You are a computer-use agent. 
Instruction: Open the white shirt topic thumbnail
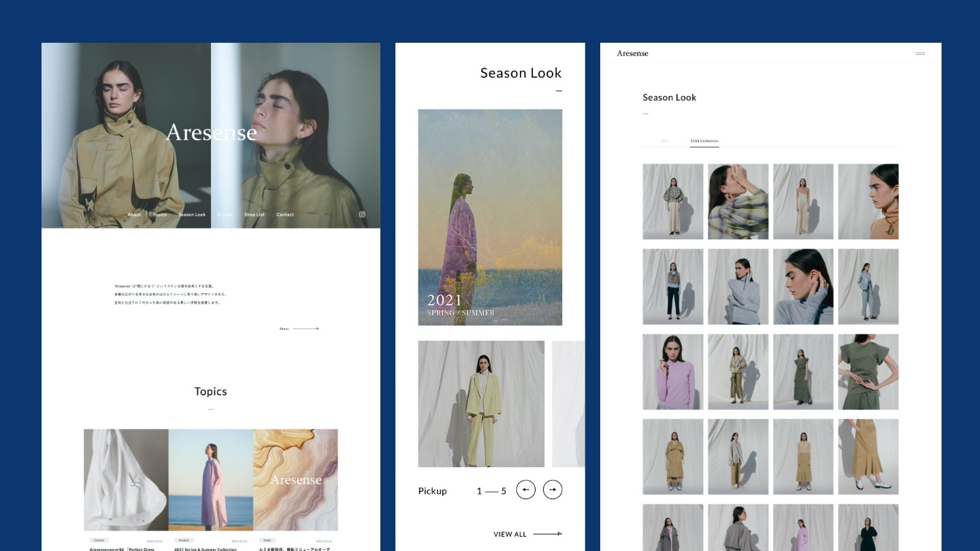point(126,479)
